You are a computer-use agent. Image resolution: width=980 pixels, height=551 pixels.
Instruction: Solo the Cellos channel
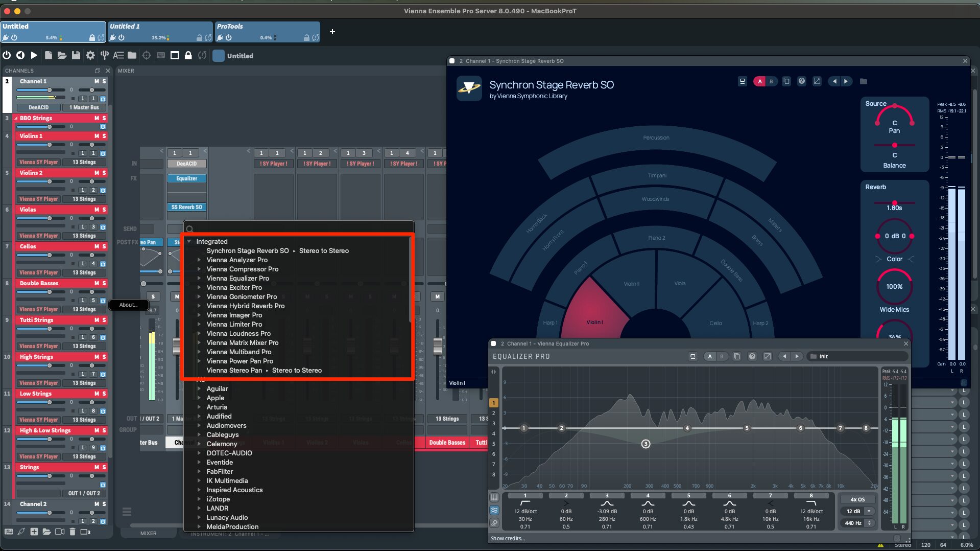pyautogui.click(x=104, y=246)
